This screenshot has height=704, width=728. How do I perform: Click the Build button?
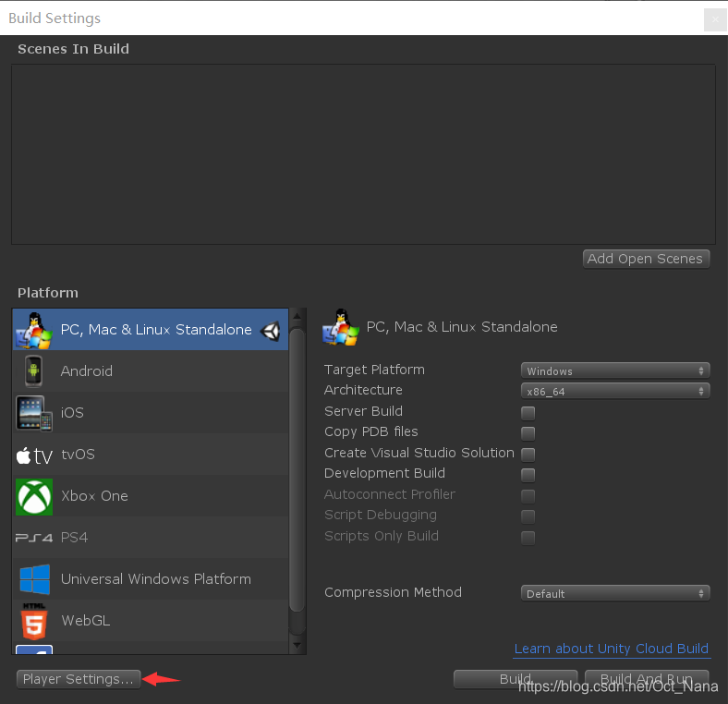click(516, 679)
